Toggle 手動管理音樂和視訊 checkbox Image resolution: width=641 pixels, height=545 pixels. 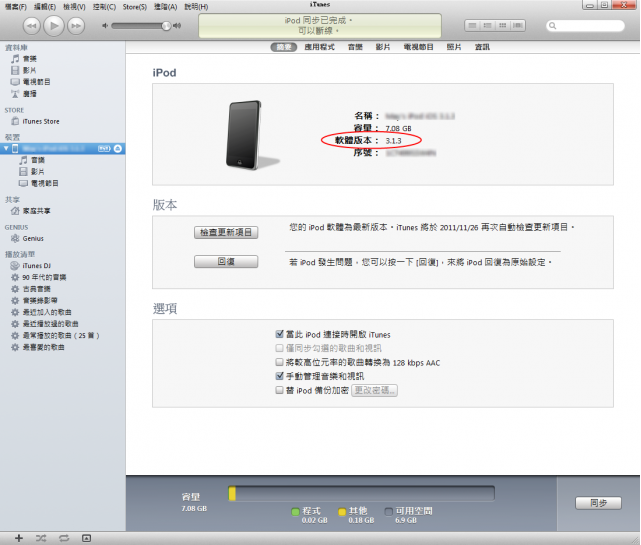[x=280, y=376]
